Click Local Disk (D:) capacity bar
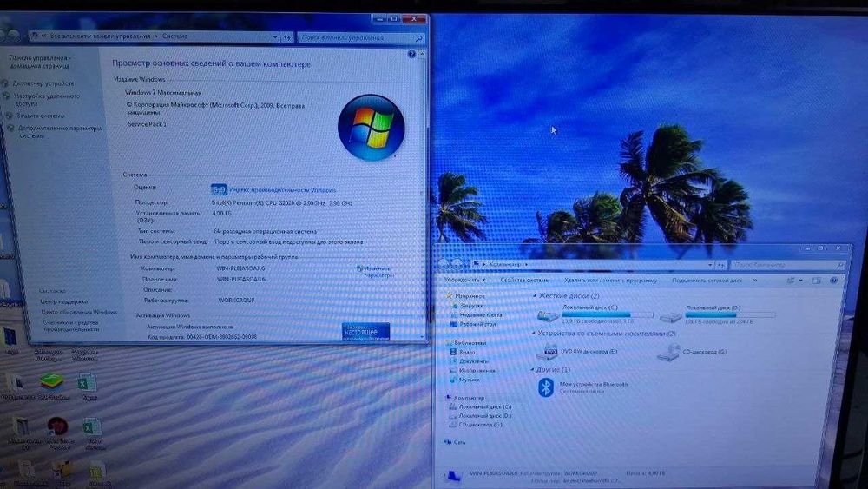The height and width of the screenshot is (489, 868). pyautogui.click(x=730, y=314)
